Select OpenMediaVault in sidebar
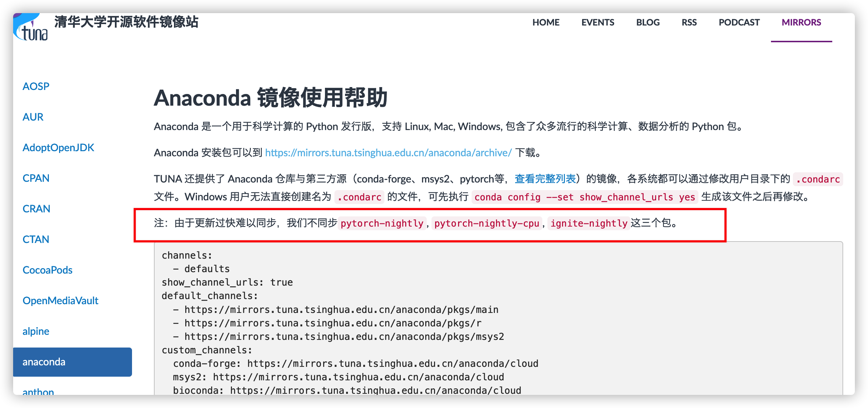The width and height of the screenshot is (868, 408). 61,301
